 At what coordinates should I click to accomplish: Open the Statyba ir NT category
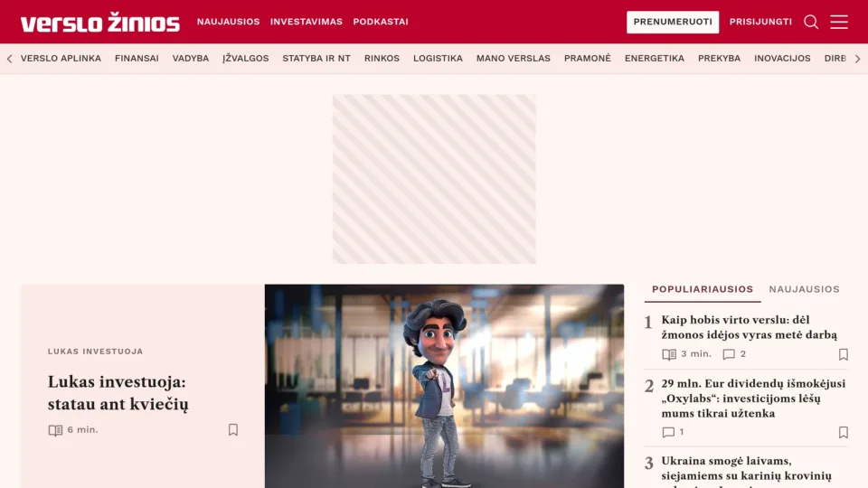316,58
